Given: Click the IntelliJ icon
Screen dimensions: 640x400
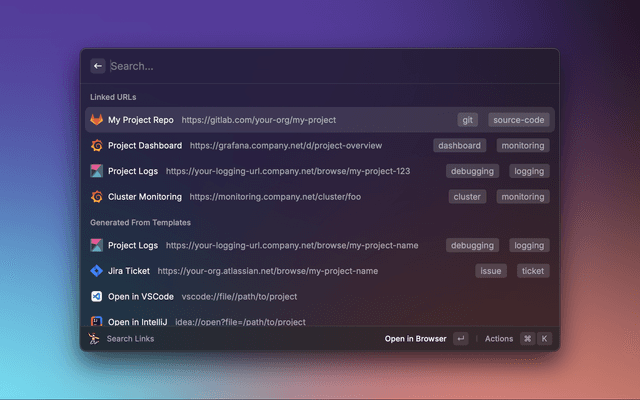Looking at the screenshot, I should (96, 321).
